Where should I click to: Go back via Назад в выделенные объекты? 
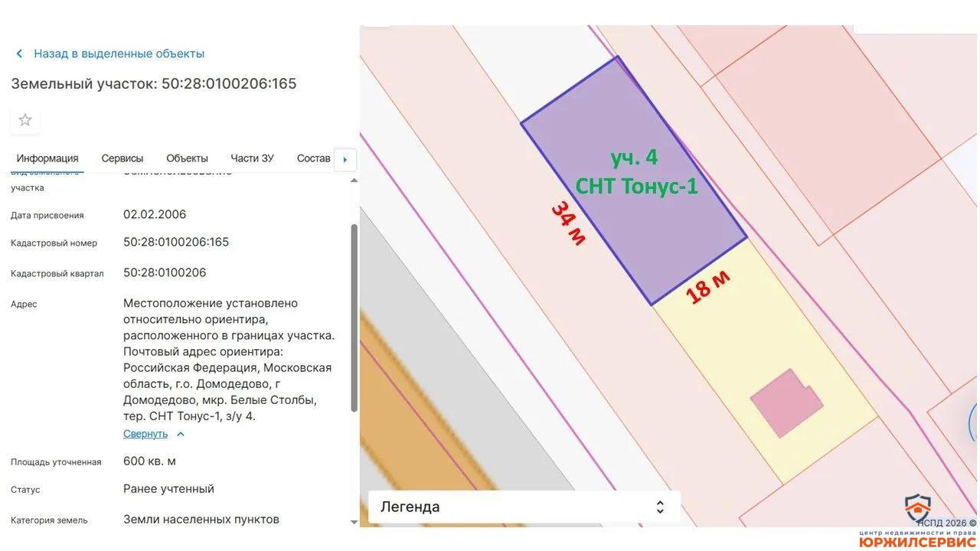point(119,54)
